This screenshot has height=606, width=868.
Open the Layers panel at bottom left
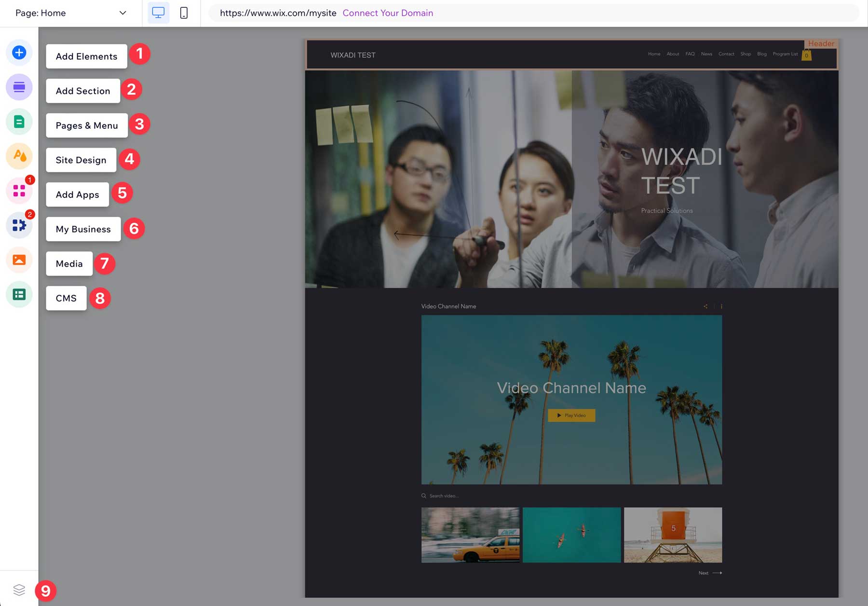(x=19, y=590)
